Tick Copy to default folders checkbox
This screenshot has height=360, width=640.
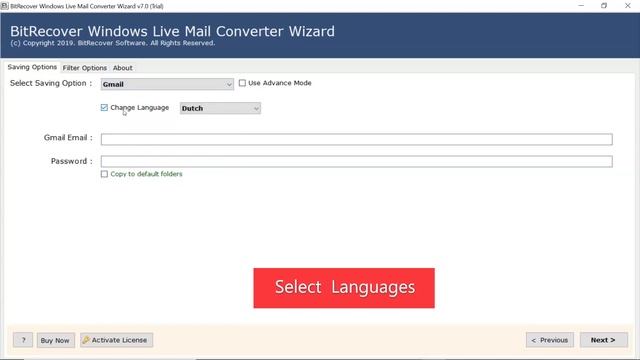pos(104,174)
